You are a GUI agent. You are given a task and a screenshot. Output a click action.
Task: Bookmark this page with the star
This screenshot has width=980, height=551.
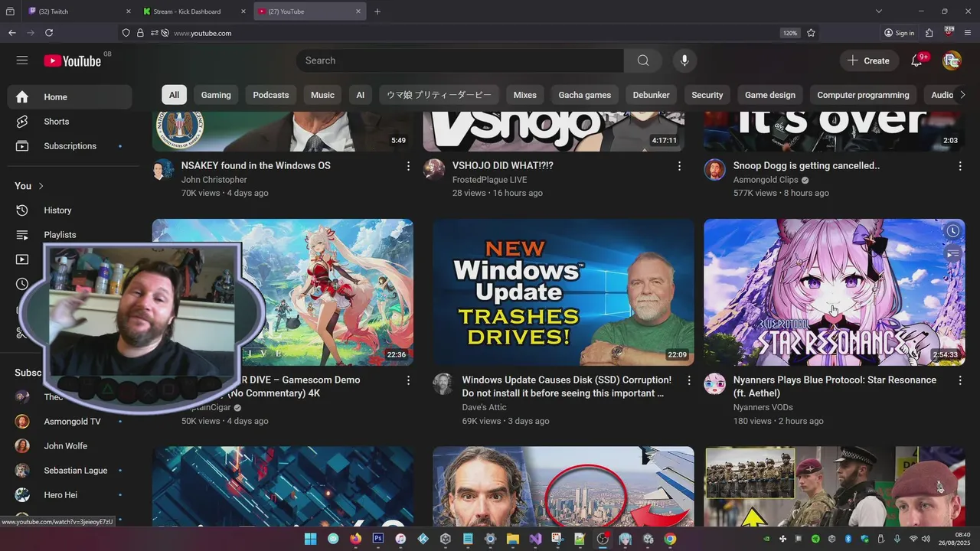pos(811,33)
